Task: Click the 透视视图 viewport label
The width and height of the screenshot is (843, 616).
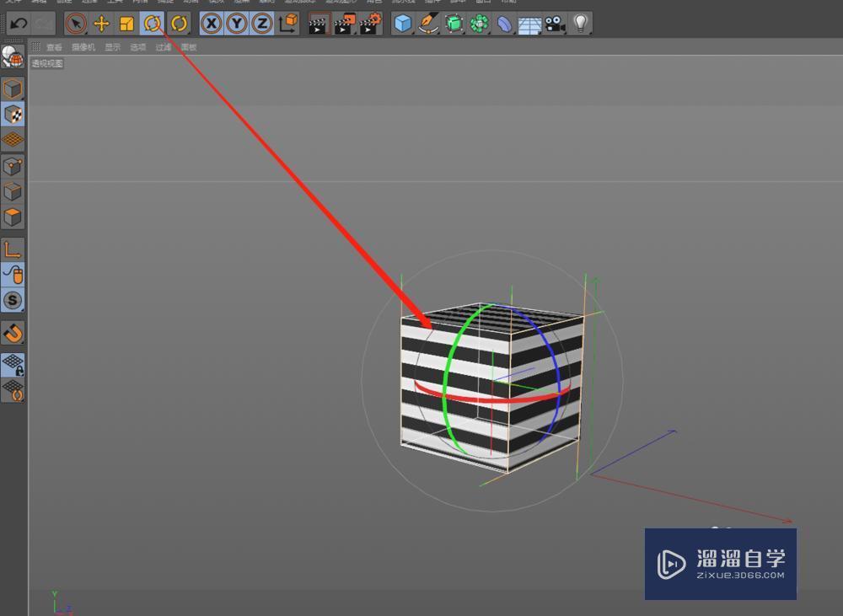Action: point(47,63)
